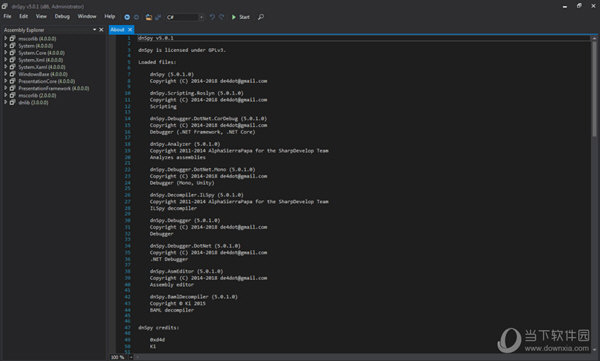Click the dnSpy logo in the title bar
The width and height of the screenshot is (600, 361).
(5, 6)
